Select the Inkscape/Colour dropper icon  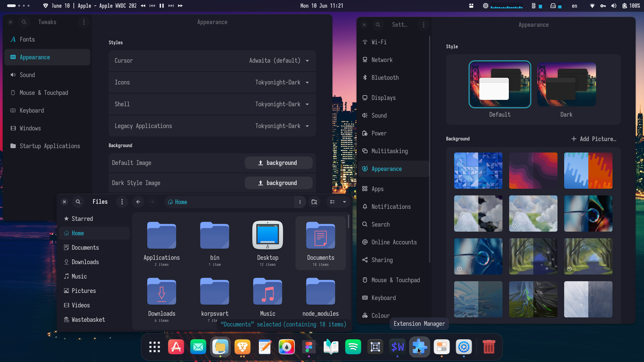287,347
